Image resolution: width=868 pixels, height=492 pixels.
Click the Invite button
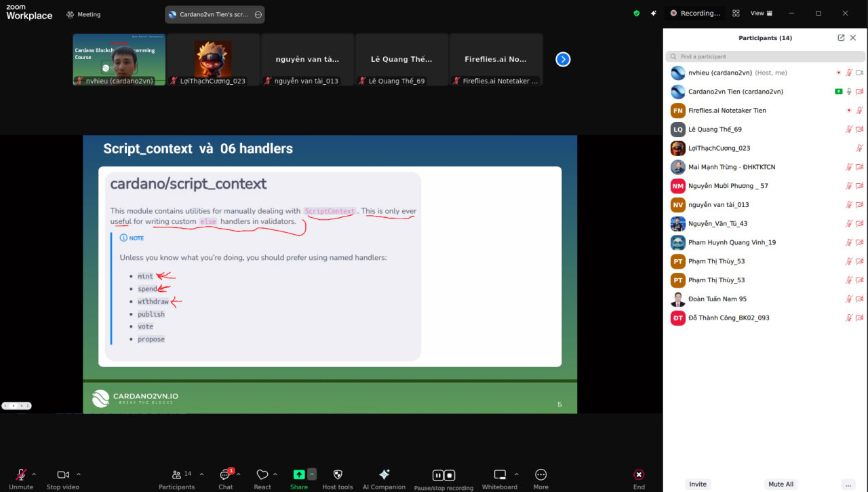point(698,484)
